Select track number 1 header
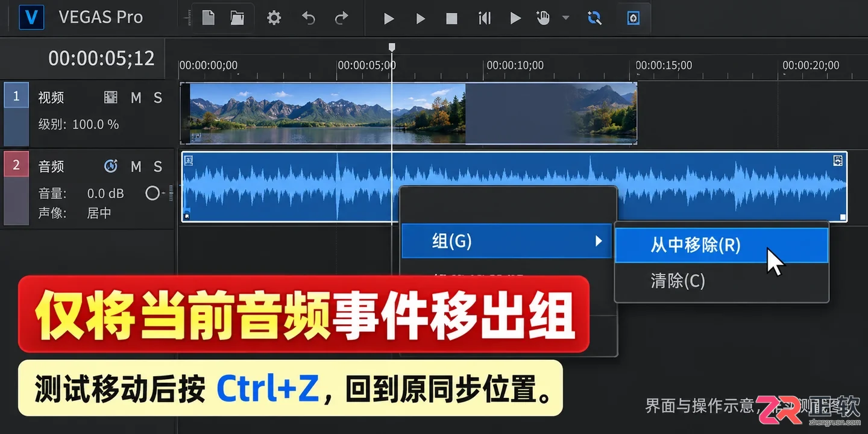Viewport: 868px width, 434px height. (16, 96)
